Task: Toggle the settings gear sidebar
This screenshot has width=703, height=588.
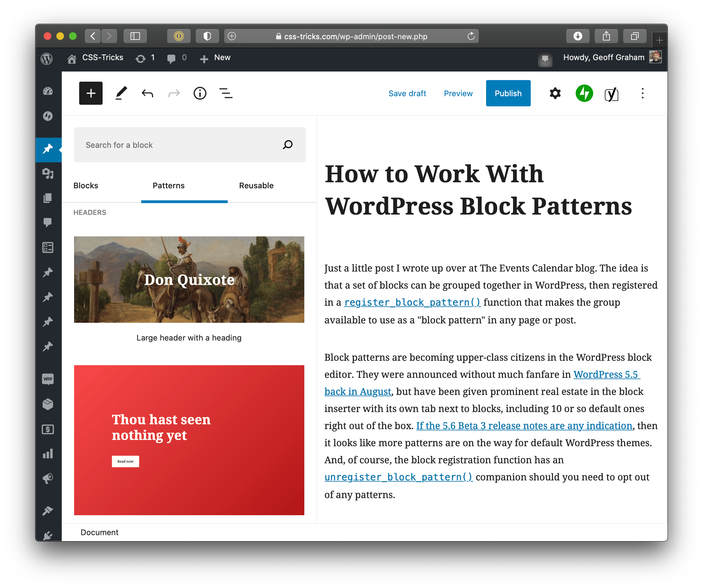Action: pos(555,93)
